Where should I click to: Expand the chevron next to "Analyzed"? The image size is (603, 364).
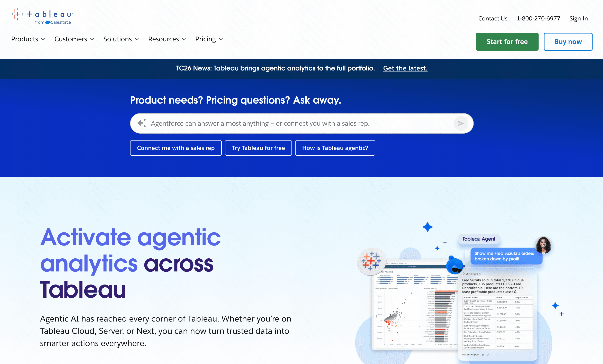tap(464, 274)
